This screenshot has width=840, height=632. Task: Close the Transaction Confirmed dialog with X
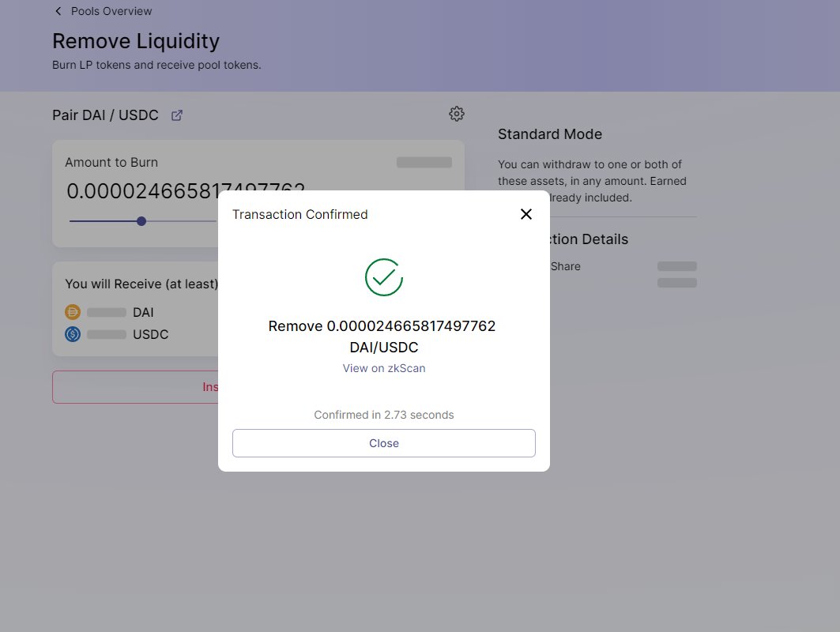(x=526, y=214)
